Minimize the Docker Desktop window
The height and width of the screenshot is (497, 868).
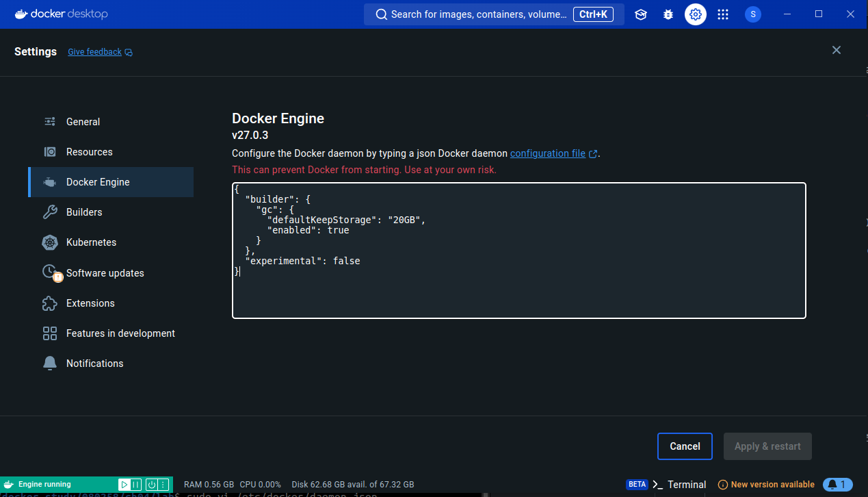(x=787, y=14)
